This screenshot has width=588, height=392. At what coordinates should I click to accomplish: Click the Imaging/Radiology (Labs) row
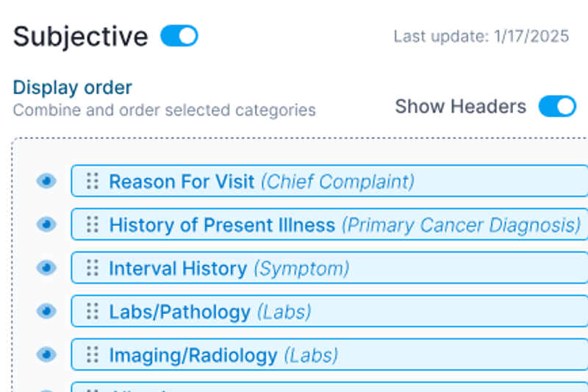[329, 354]
